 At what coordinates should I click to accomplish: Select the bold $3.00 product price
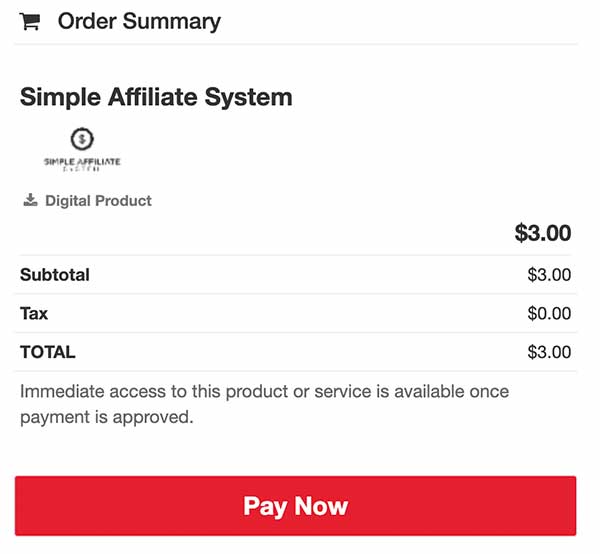point(543,233)
